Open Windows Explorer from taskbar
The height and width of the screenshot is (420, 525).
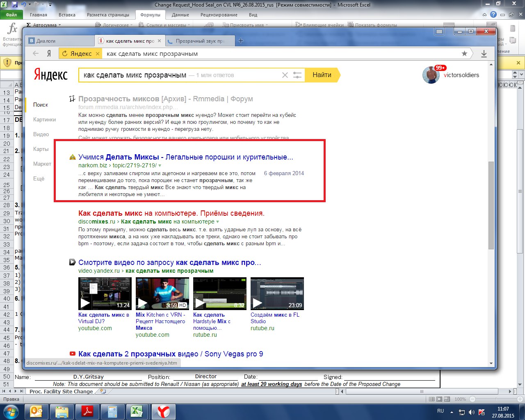pyautogui.click(x=62, y=411)
